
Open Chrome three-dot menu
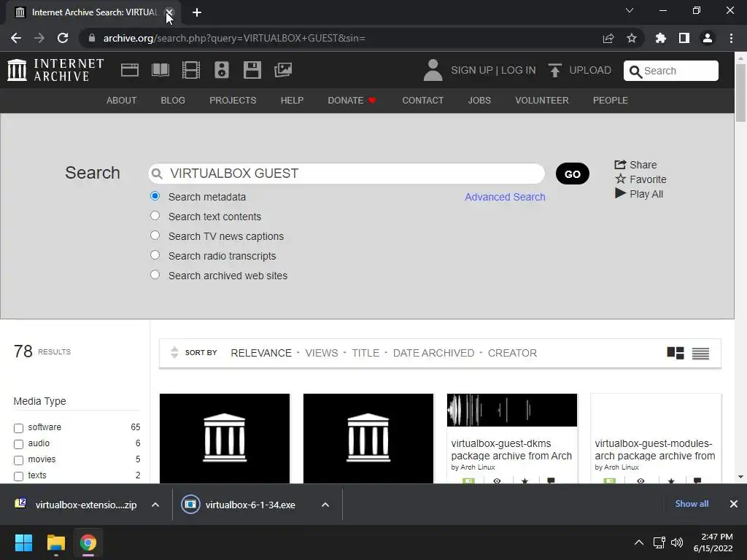point(731,38)
